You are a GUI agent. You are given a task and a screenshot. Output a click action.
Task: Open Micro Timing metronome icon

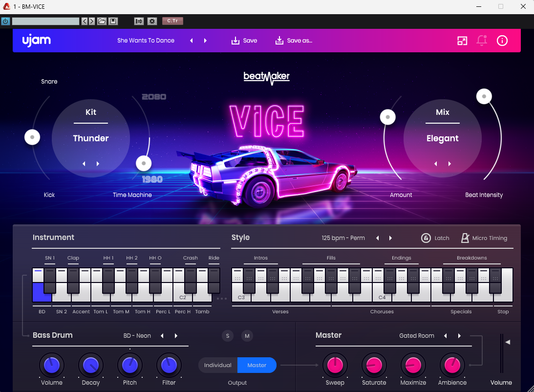click(x=465, y=238)
